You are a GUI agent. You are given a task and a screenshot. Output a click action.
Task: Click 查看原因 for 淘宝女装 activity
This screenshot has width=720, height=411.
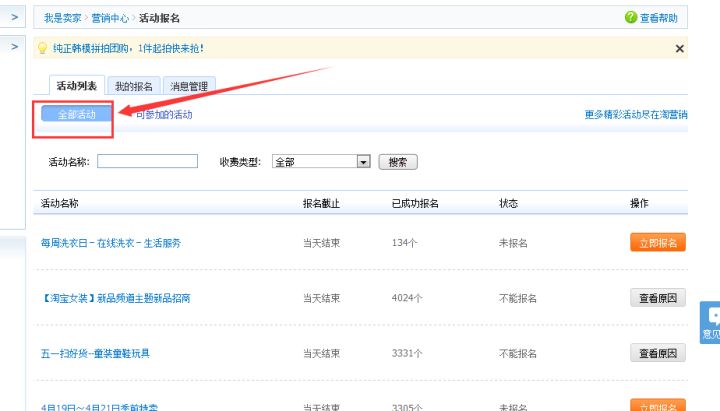pyautogui.click(x=657, y=298)
